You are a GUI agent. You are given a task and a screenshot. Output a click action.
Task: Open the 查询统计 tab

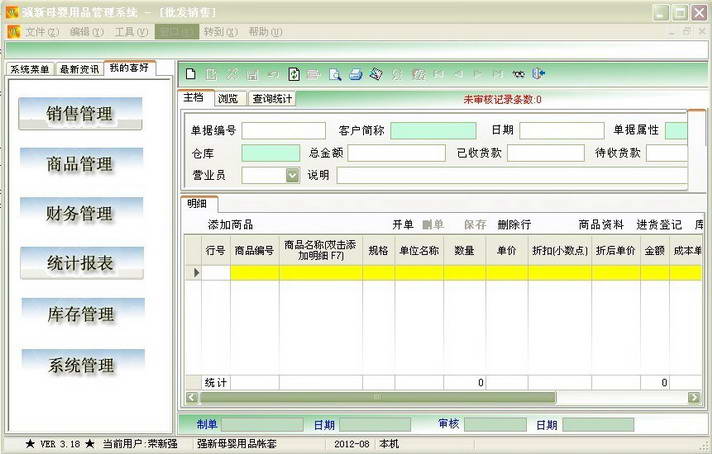(x=272, y=98)
